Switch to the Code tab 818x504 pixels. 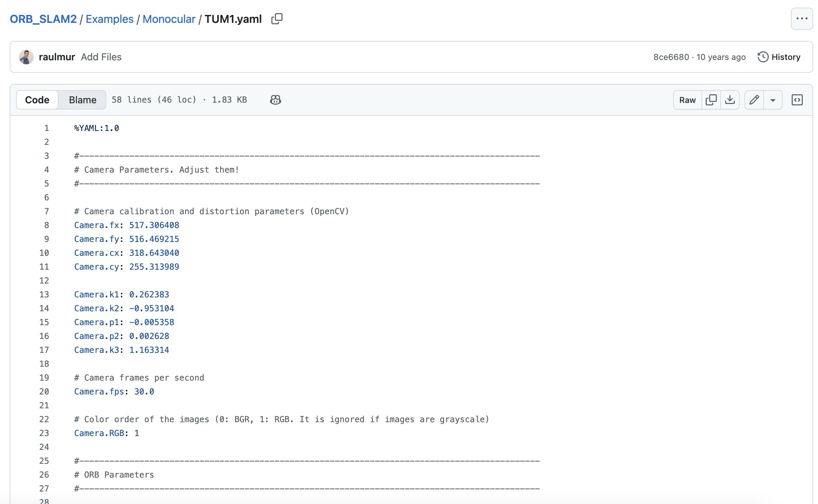(37, 100)
